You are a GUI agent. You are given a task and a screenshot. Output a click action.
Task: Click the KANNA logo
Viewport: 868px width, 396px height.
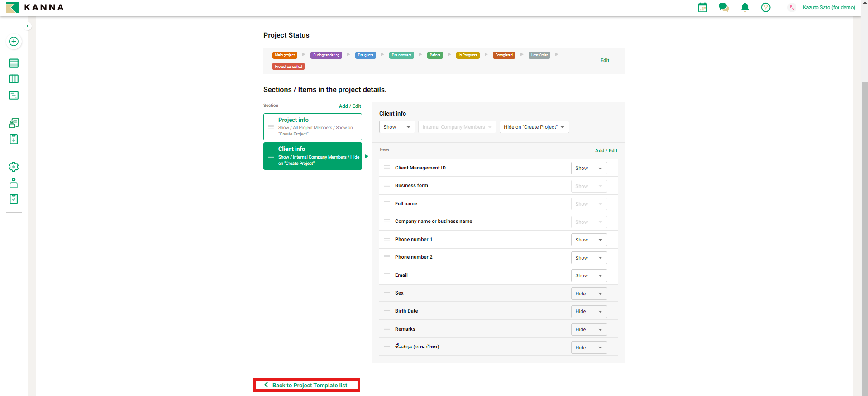pyautogui.click(x=35, y=7)
